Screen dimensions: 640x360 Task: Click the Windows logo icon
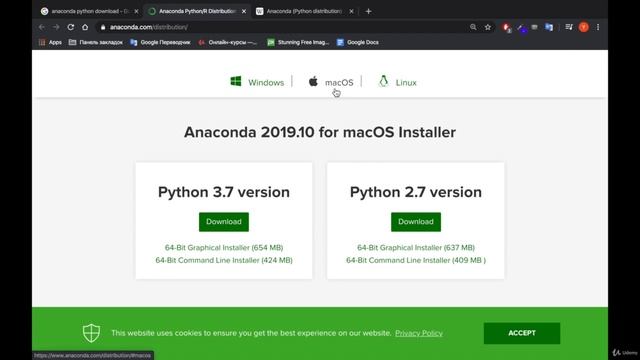(236, 81)
